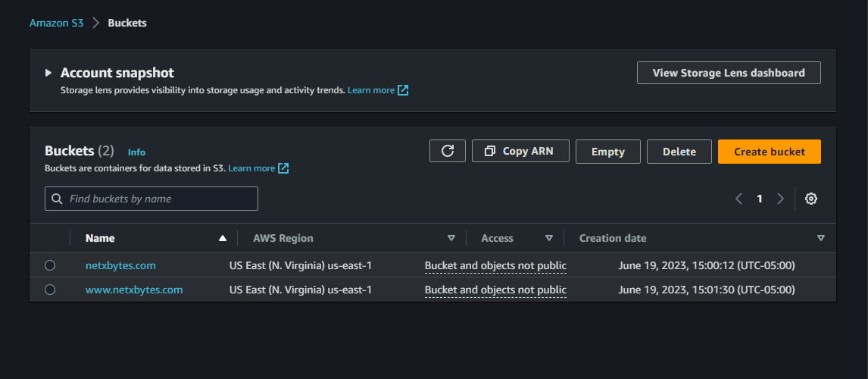868x379 pixels.
Task: Click the Create bucket button
Action: (769, 152)
